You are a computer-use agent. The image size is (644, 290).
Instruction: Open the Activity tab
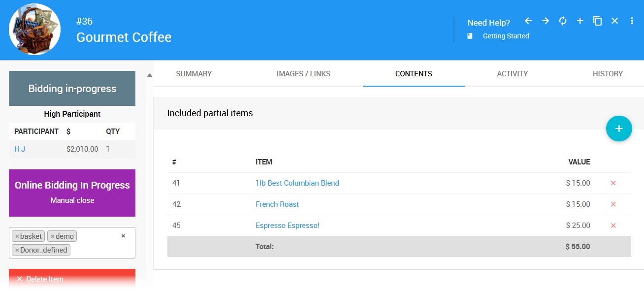512,74
